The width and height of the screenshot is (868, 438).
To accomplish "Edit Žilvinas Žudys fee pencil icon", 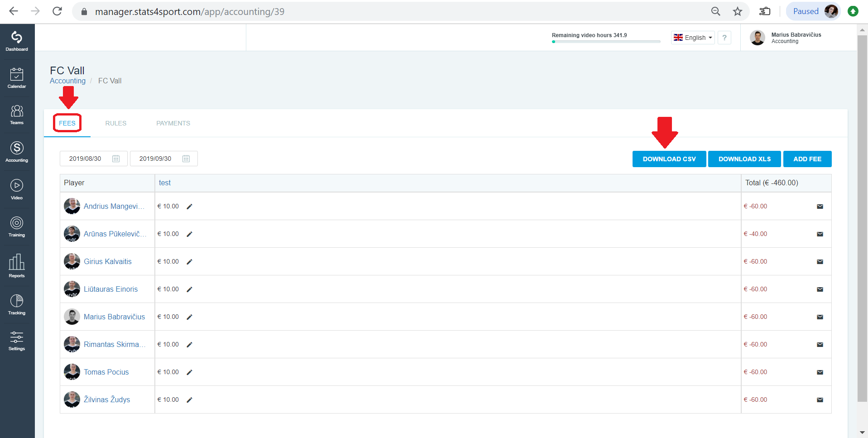I will click(x=190, y=400).
